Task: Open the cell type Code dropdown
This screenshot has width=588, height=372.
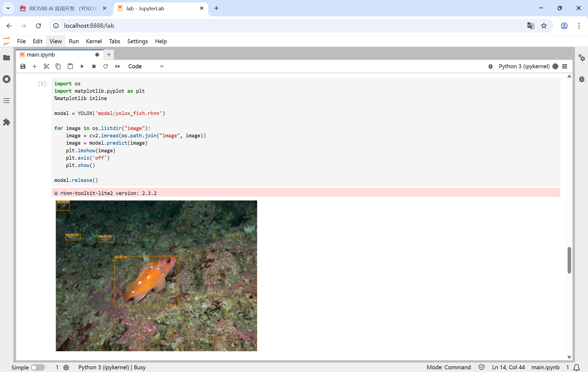Action: 146,66
